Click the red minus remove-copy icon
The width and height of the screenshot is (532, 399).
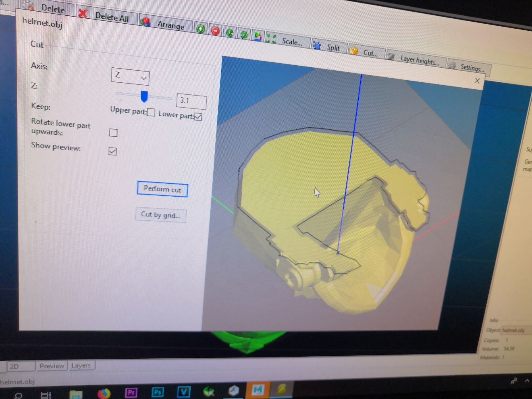pos(215,31)
